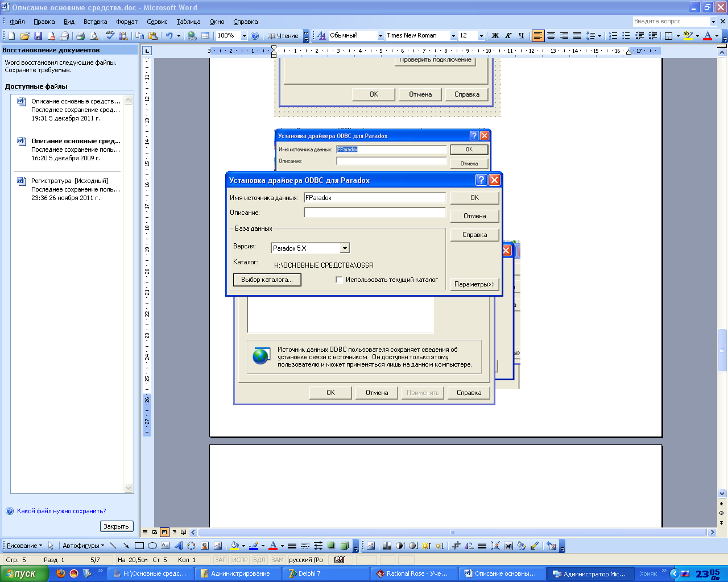Image resolution: width=728 pixels, height=582 pixels.
Task: Open the font color dropdown arrow in the formatting toolbar
Action: tap(717, 36)
